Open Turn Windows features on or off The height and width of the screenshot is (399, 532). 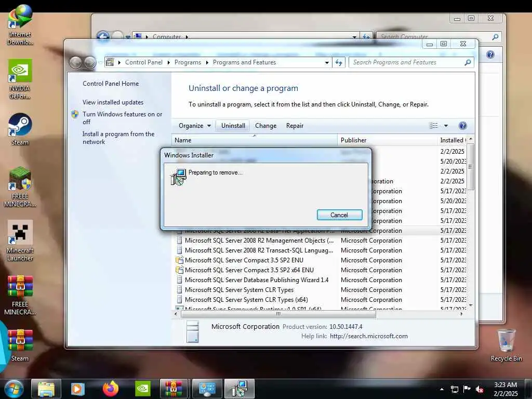[123, 118]
